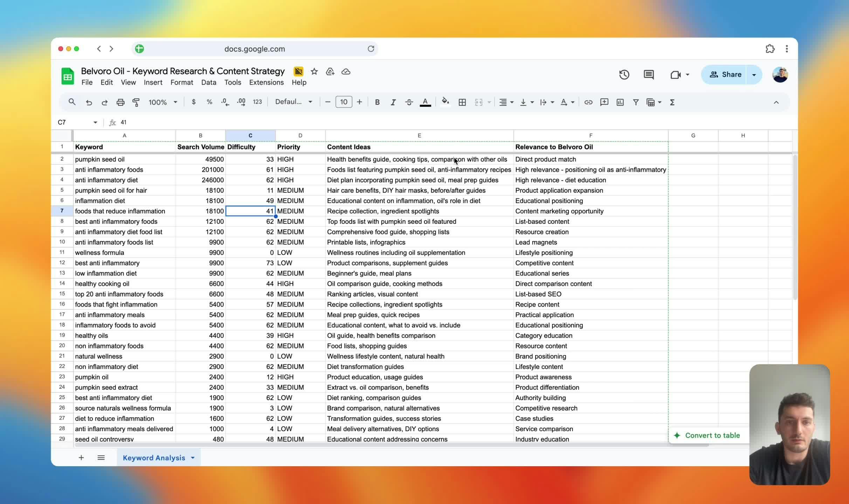Insert a link with chain icon
Image resolution: width=849 pixels, height=504 pixels.
[588, 102]
